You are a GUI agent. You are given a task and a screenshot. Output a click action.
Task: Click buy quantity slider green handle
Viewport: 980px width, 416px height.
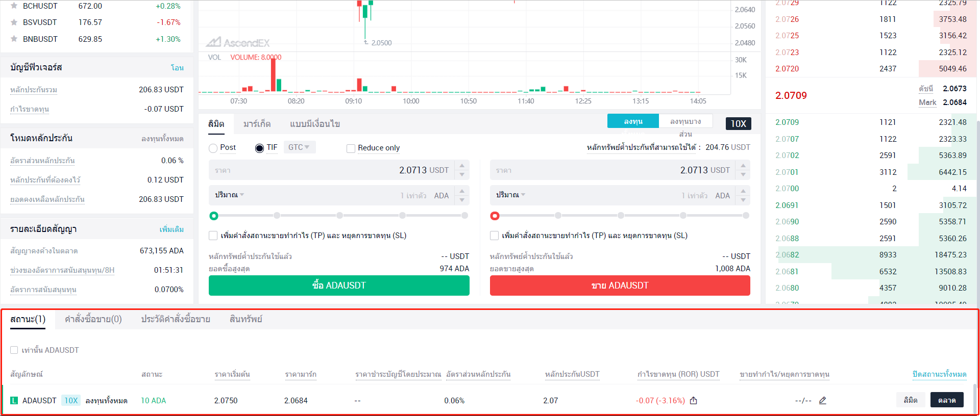pyautogui.click(x=214, y=216)
